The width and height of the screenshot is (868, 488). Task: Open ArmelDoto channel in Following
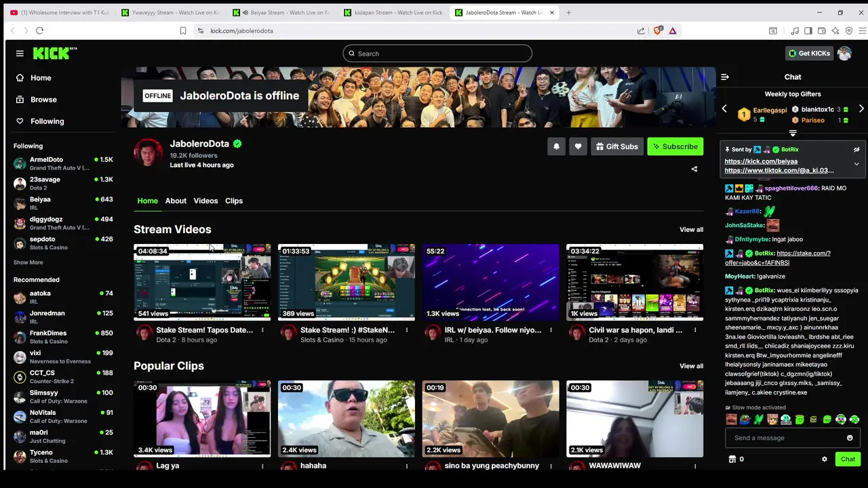(x=62, y=163)
